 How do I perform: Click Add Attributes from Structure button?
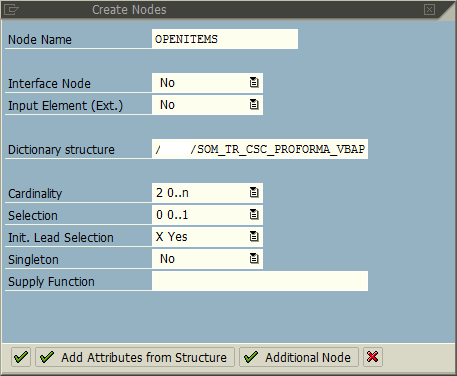point(135,357)
